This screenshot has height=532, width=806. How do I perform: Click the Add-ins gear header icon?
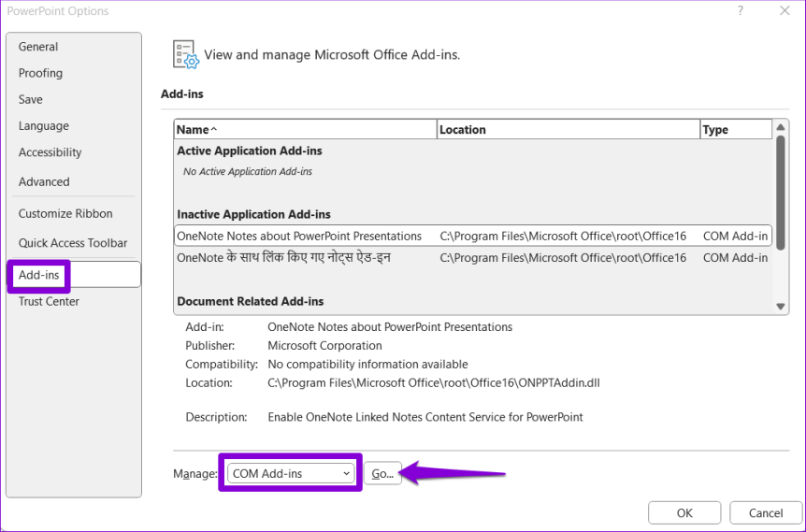click(x=186, y=54)
